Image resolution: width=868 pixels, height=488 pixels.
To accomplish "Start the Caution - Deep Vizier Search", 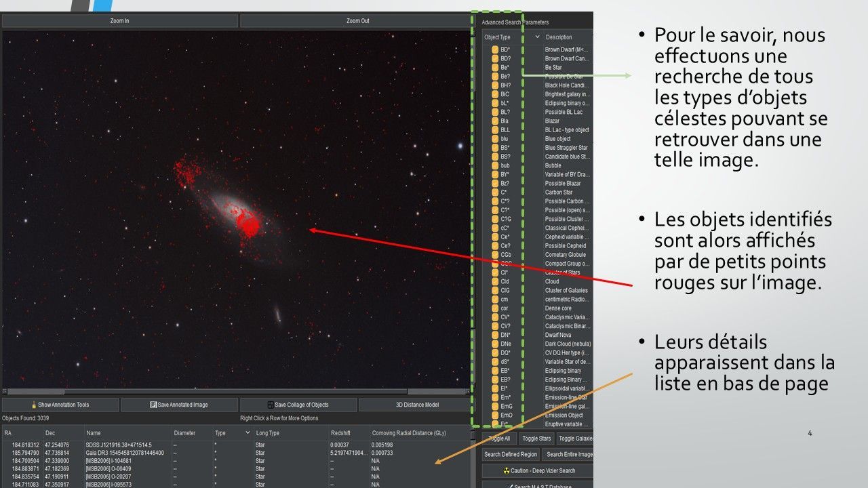I will (538, 470).
